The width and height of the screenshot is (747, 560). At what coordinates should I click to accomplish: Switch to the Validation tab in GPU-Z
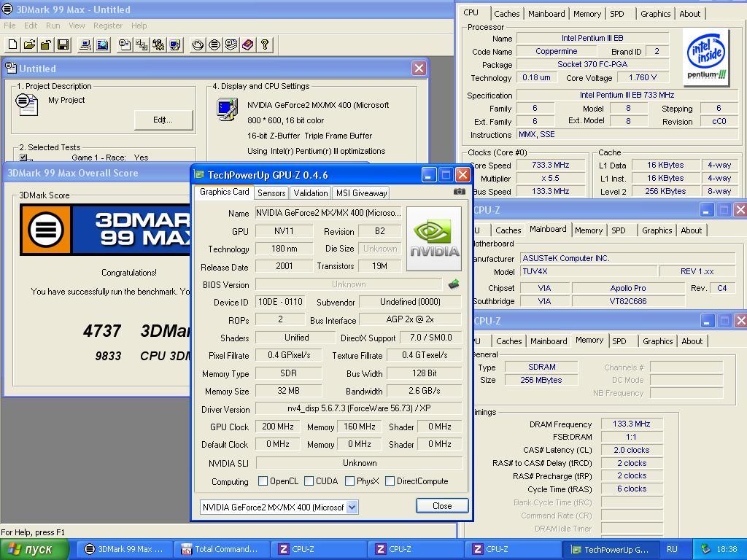coord(311,192)
